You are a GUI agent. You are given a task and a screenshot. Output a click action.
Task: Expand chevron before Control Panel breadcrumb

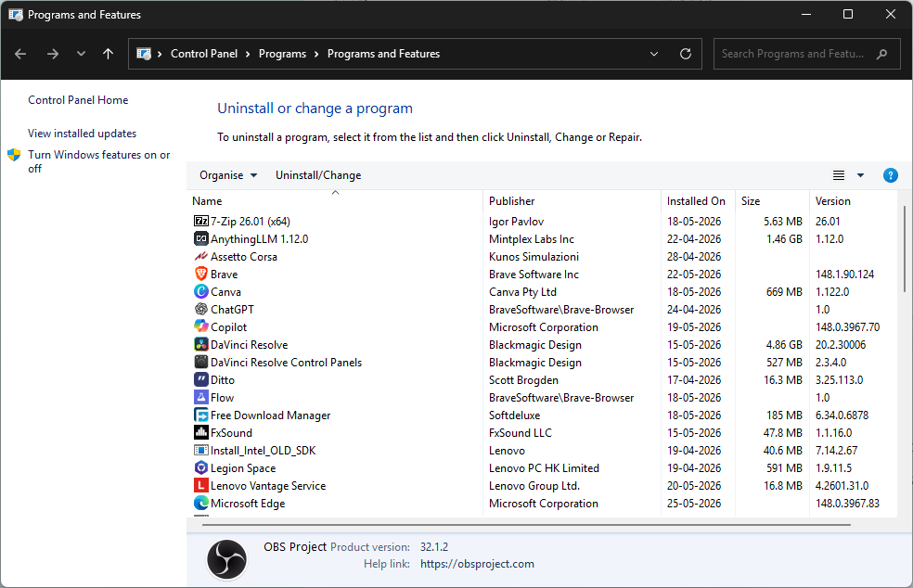tap(160, 54)
